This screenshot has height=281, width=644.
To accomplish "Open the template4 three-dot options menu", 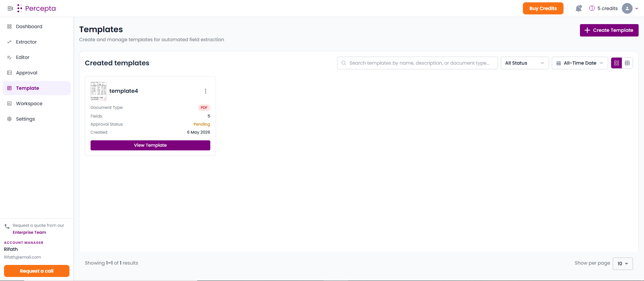I will (206, 91).
